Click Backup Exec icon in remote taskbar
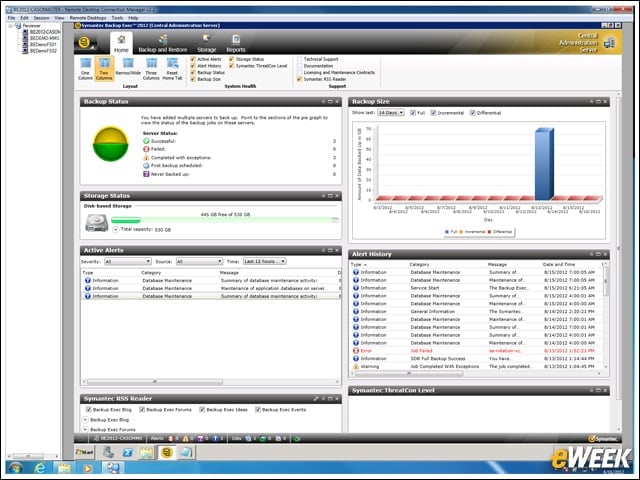This screenshot has width=640, height=480. 167,452
